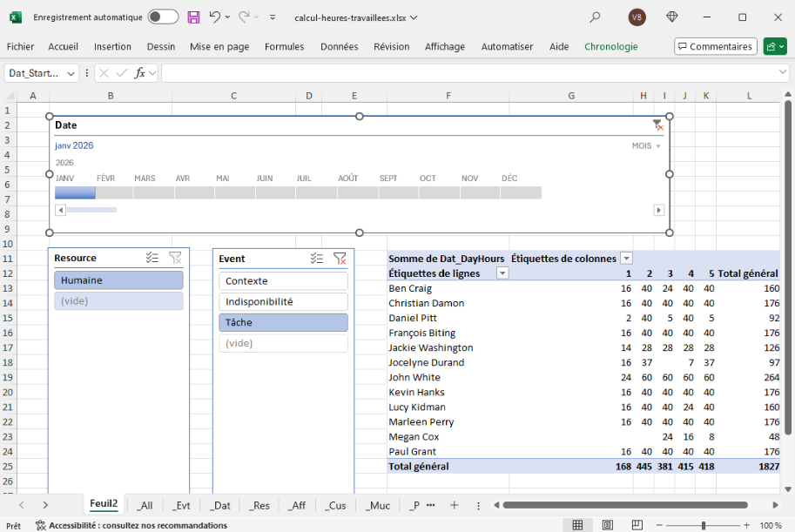
Task: Open the search magnifier in title bar
Action: pyautogui.click(x=595, y=17)
